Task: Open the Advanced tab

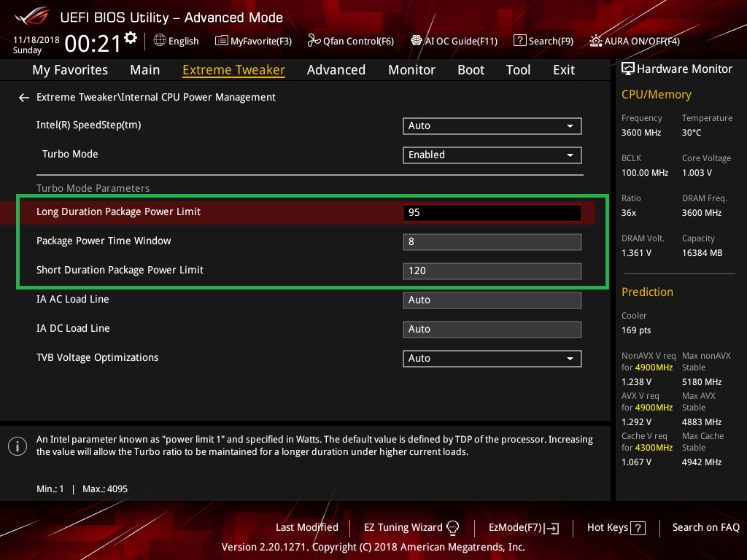Action: click(336, 70)
